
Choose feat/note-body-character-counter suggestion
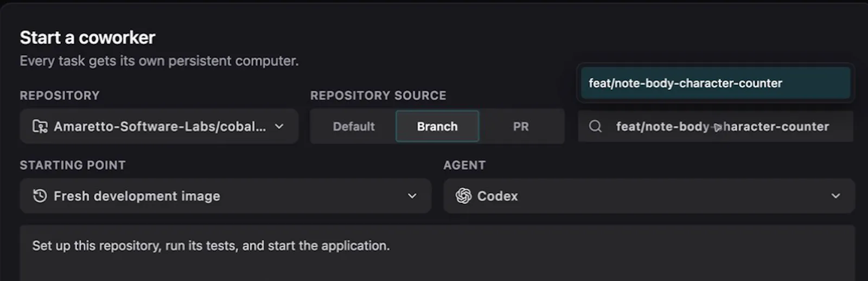click(716, 83)
